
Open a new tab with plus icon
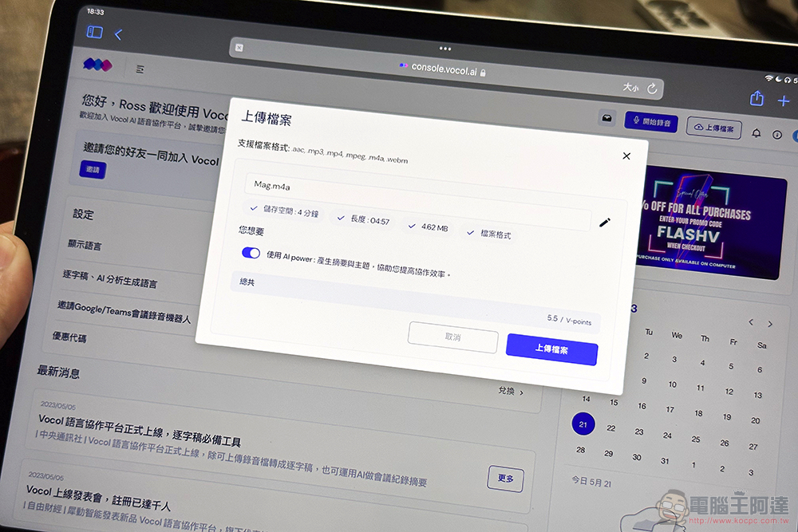tap(783, 100)
